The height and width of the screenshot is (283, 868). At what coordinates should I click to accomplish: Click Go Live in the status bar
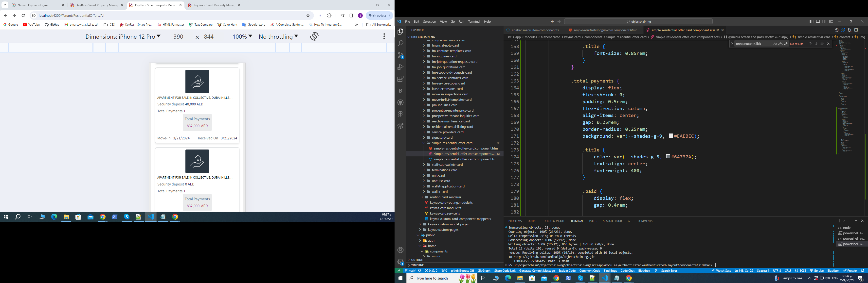pos(817,270)
